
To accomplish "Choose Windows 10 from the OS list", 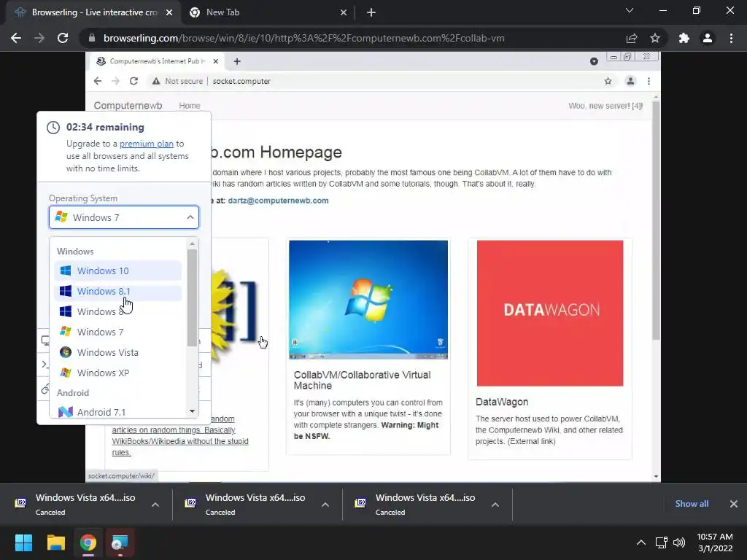I will tap(117, 271).
